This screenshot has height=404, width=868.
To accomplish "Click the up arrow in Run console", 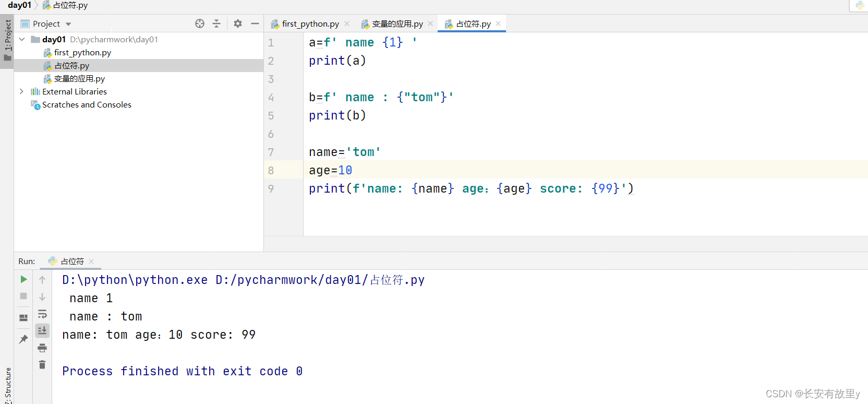I will point(42,280).
